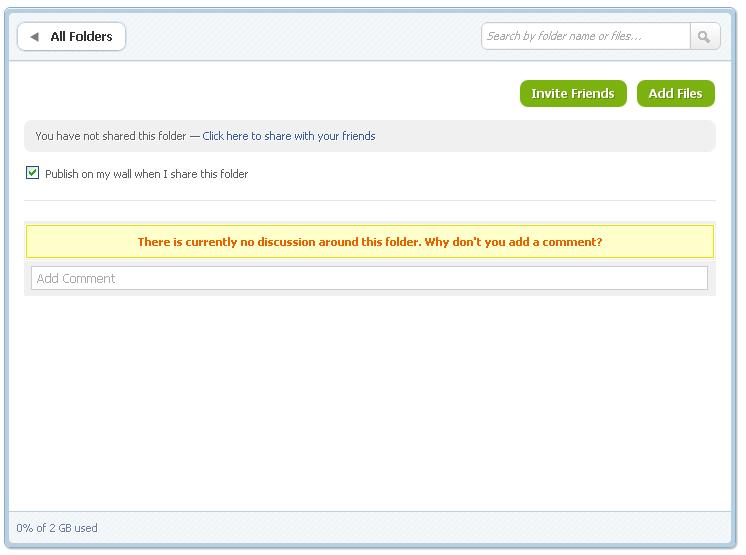Viewport: 746px width, 555px height.
Task: Go back to All Folders
Action: point(71,37)
